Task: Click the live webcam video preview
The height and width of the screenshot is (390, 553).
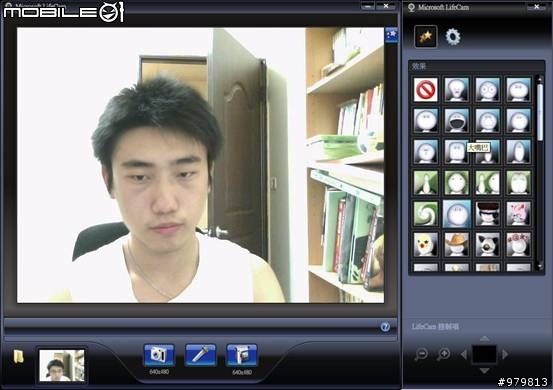Action: click(200, 165)
